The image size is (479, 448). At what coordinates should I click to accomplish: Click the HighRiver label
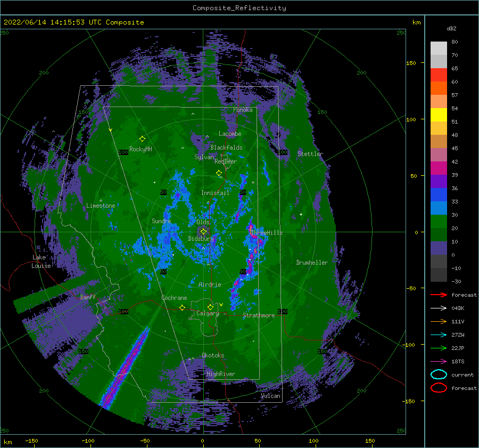(221, 374)
